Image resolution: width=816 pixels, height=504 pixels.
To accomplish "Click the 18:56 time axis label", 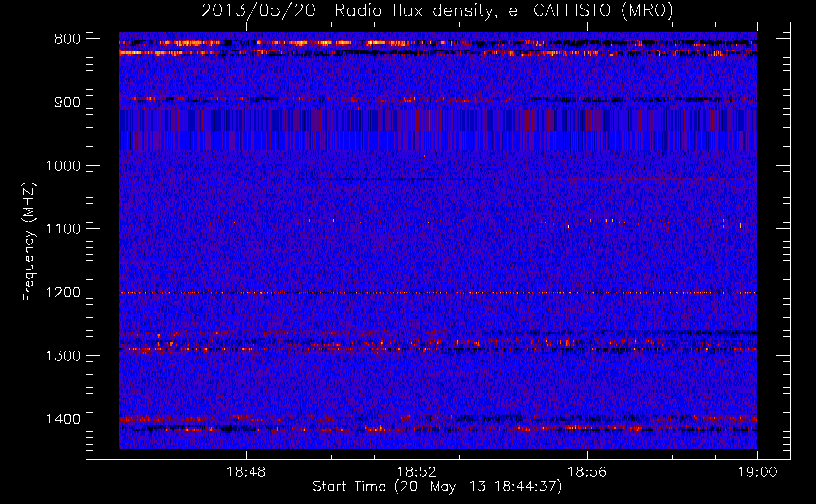I will 587,472.
